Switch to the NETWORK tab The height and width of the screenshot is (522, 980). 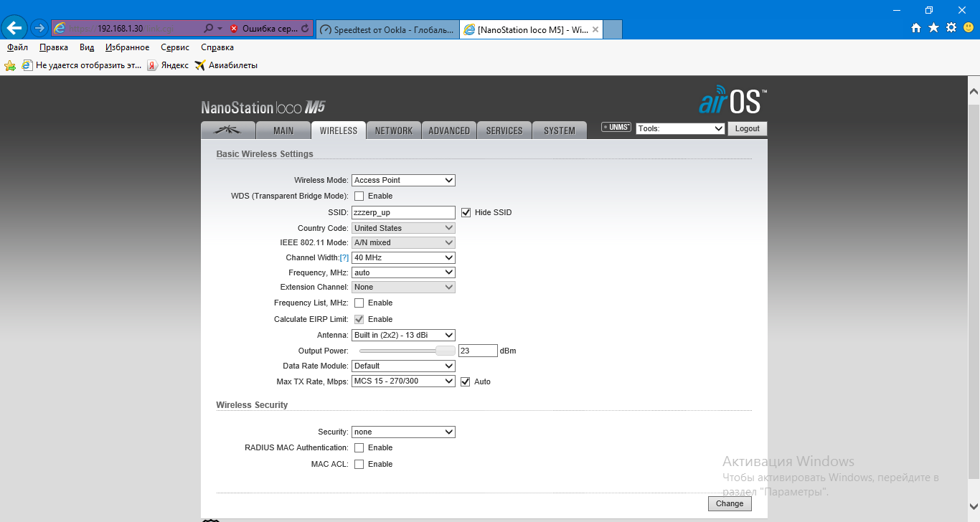point(393,130)
